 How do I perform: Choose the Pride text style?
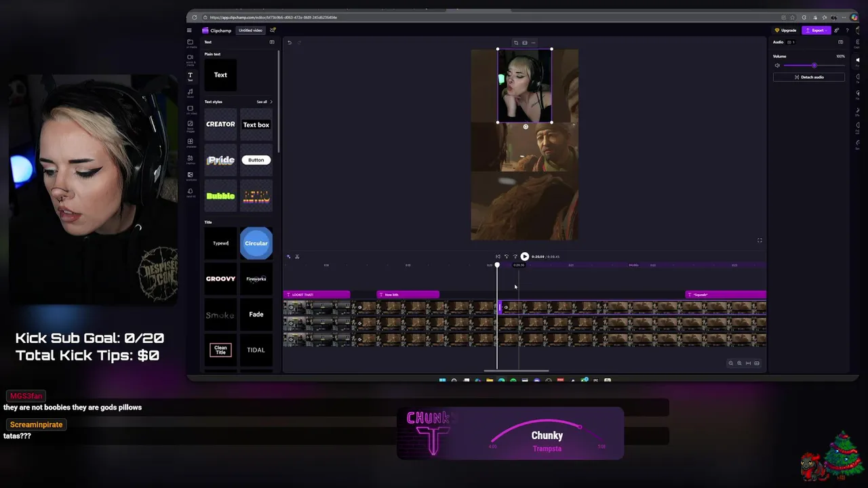point(220,160)
